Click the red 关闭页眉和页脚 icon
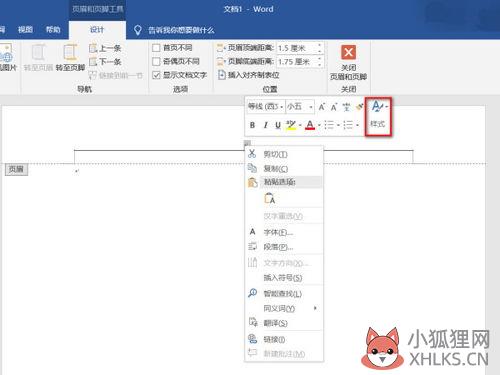 coord(348,52)
